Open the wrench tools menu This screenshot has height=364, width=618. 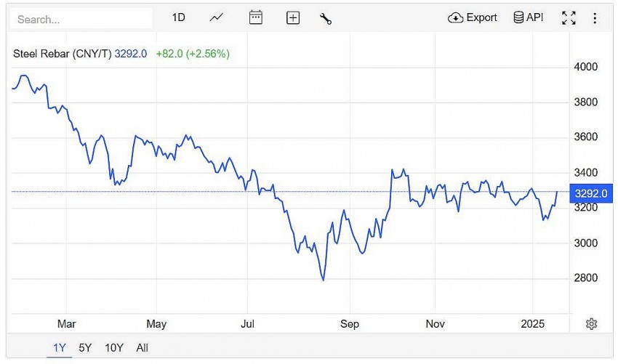click(326, 18)
